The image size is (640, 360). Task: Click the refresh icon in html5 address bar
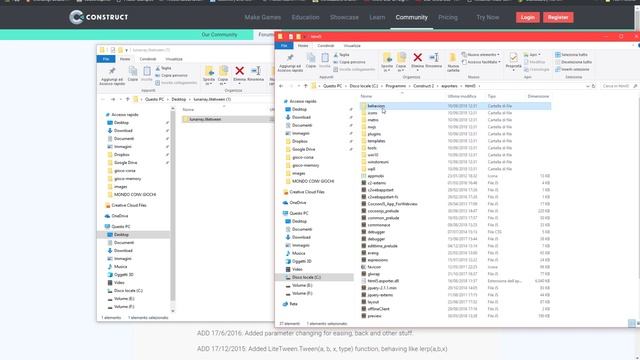593,86
